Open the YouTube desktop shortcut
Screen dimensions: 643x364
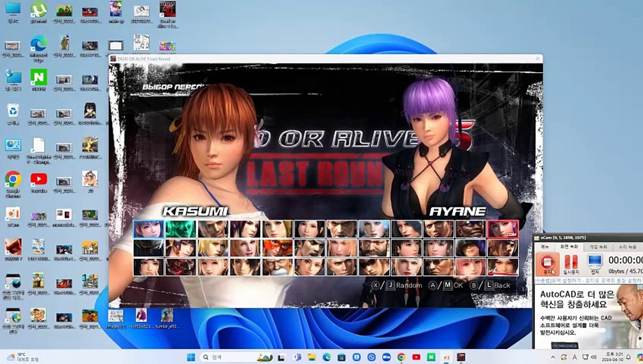pyautogui.click(x=38, y=183)
